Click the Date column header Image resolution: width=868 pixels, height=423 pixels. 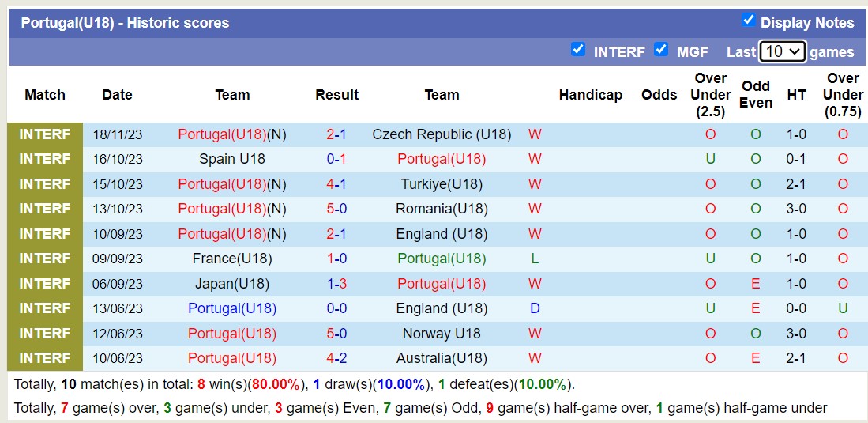[117, 95]
